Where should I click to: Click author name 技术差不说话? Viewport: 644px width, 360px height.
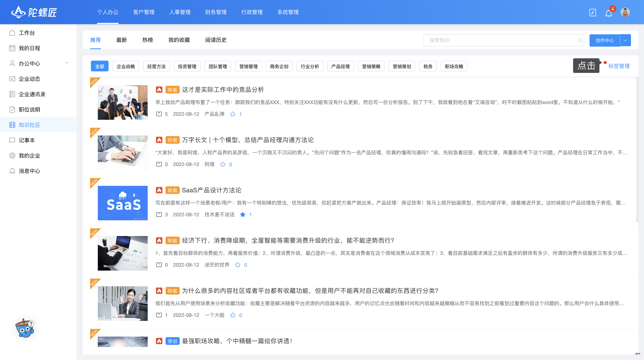coord(219,215)
